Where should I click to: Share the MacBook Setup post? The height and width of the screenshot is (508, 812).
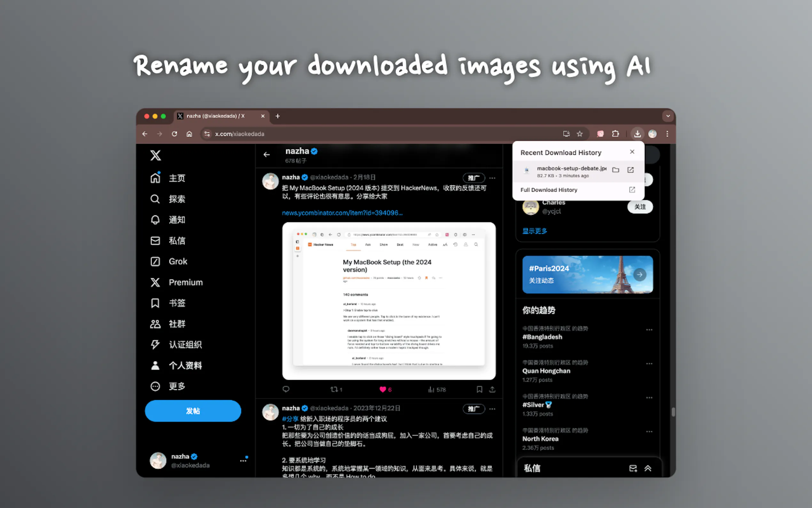492,389
